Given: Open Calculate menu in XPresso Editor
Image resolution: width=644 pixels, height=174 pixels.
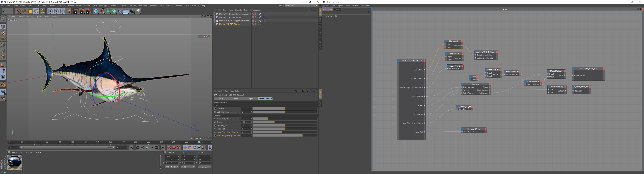Looking at the screenshot, I should point(365,6).
